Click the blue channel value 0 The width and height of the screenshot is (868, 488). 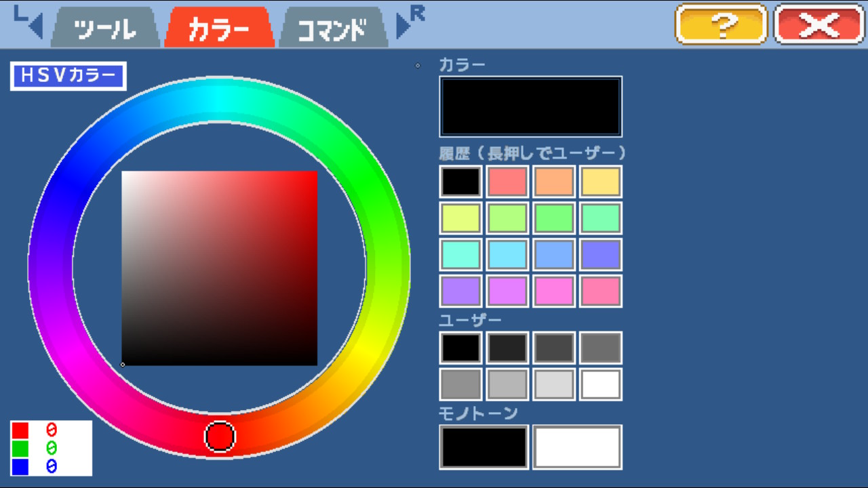(x=52, y=466)
